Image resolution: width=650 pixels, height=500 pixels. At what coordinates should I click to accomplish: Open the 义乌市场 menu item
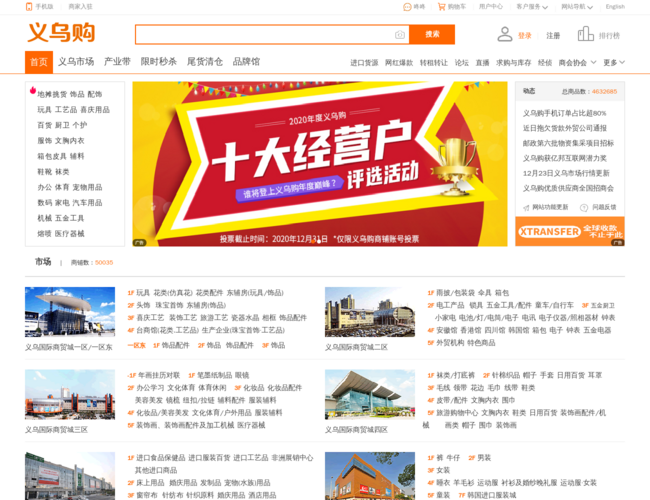click(x=76, y=62)
